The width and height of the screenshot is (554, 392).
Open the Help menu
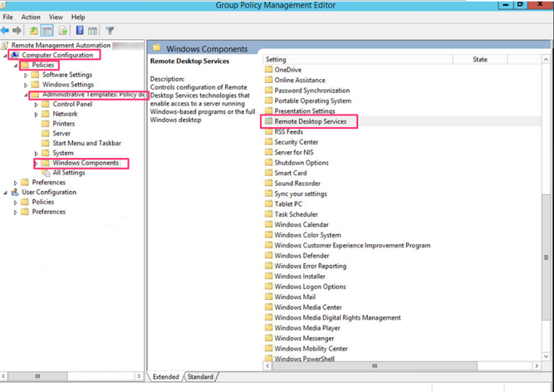[78, 17]
